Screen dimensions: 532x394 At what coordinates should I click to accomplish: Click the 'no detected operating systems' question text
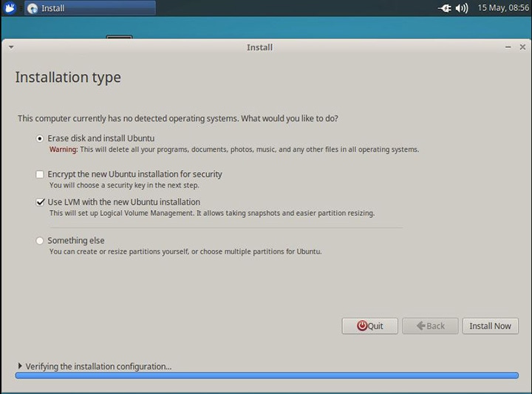pos(178,118)
